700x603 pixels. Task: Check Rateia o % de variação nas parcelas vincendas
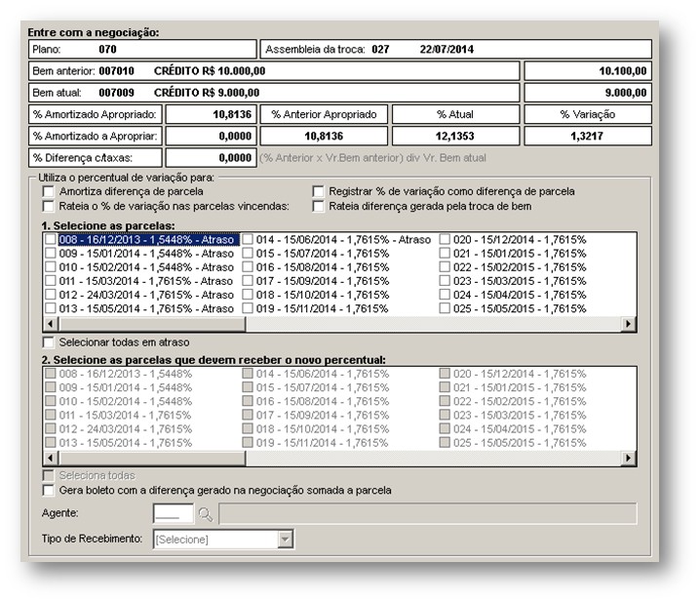48,206
